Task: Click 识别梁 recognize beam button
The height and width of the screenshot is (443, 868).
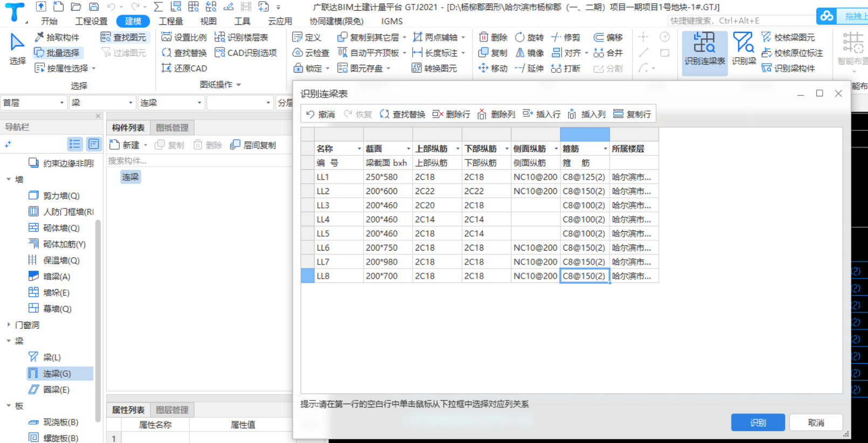Action: coord(743,50)
